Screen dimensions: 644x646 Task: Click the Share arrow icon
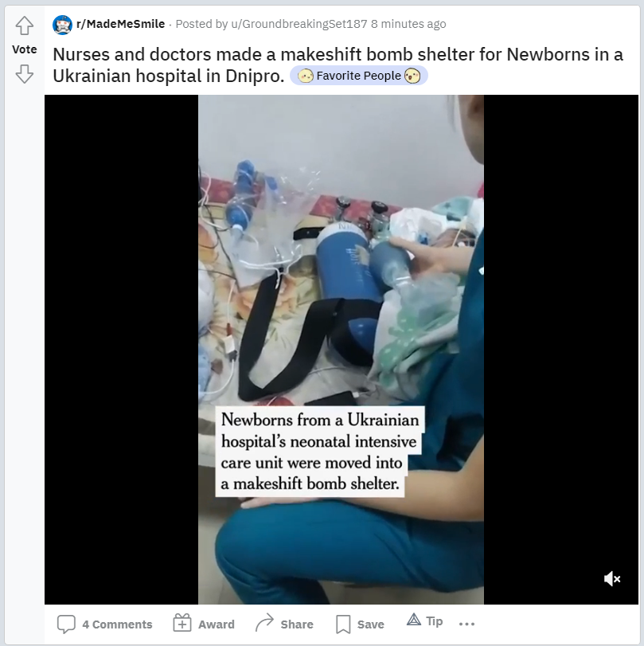tap(264, 622)
